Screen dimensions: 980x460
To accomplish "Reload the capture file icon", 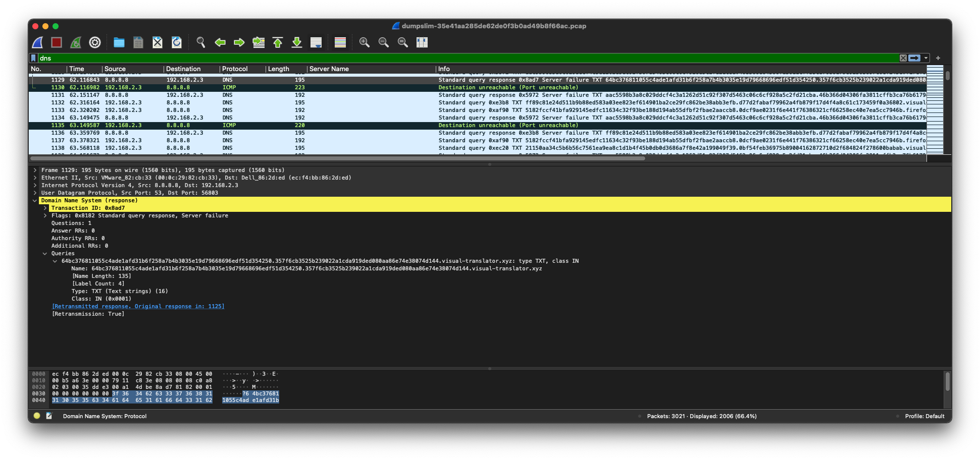I will pyautogui.click(x=177, y=43).
